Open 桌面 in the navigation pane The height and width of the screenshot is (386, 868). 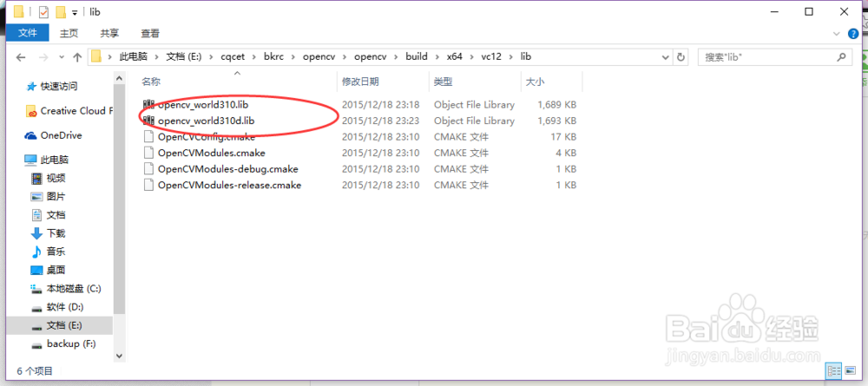tap(56, 270)
